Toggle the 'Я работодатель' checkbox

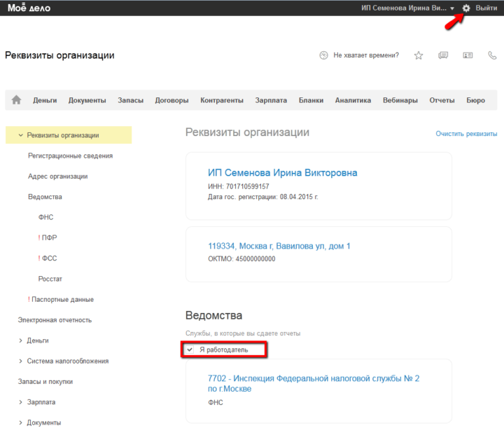click(x=190, y=350)
